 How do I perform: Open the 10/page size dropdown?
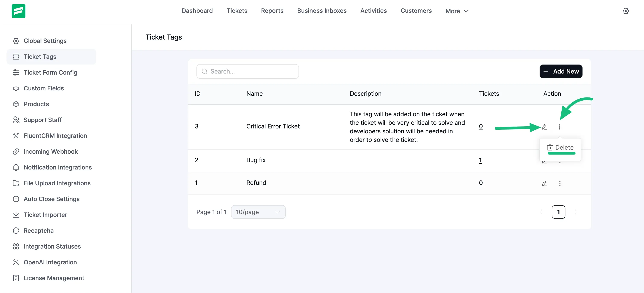pyautogui.click(x=258, y=212)
